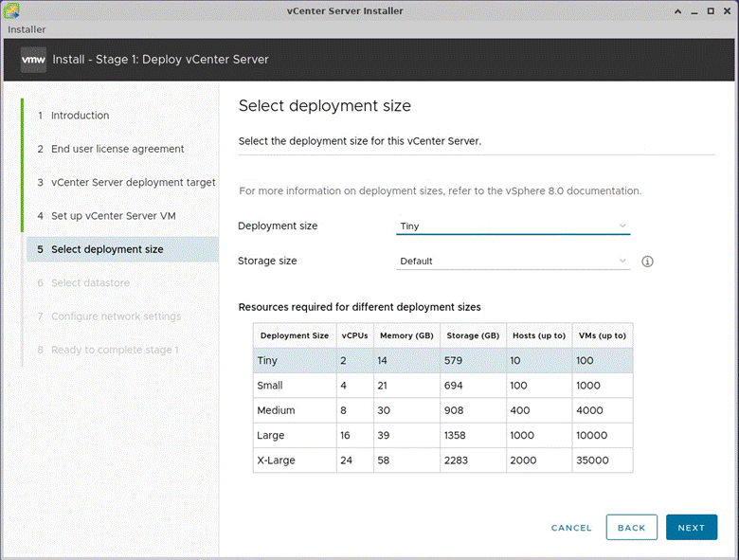The width and height of the screenshot is (739, 560).
Task: Click the Deployment size field label
Action: point(278,226)
